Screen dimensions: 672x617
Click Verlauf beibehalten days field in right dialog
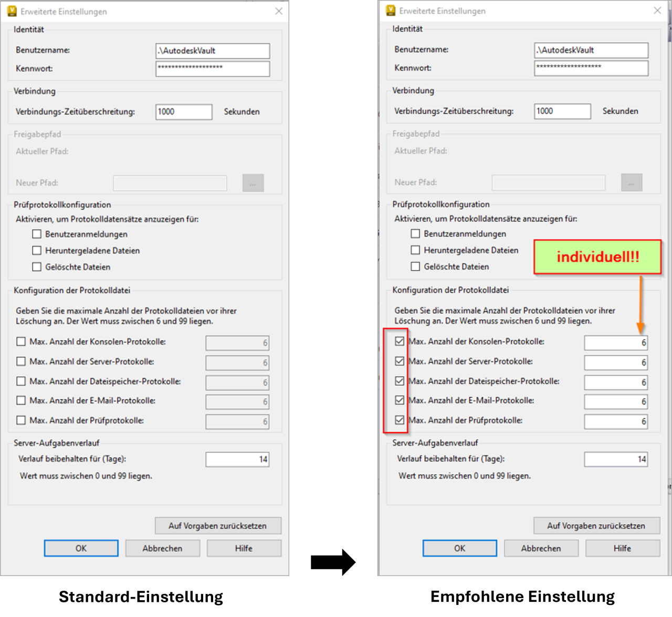(616, 460)
